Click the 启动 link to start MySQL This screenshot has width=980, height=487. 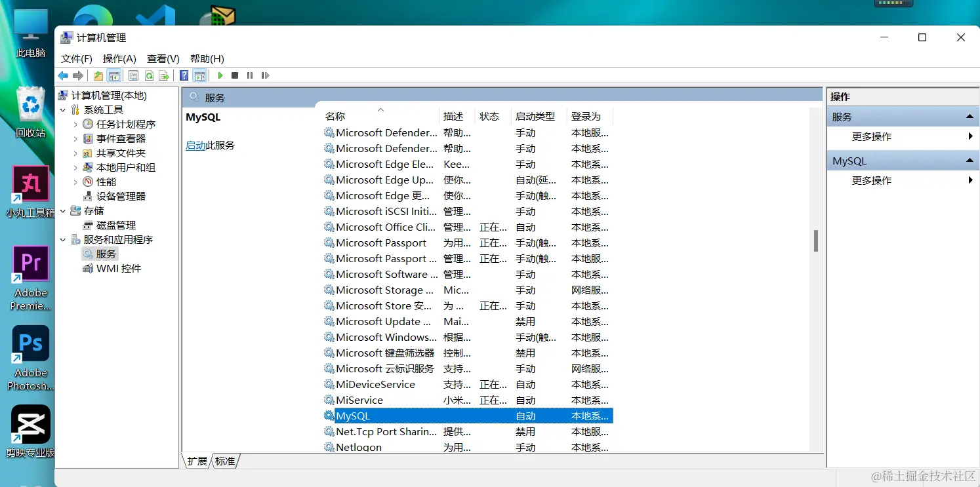[195, 146]
